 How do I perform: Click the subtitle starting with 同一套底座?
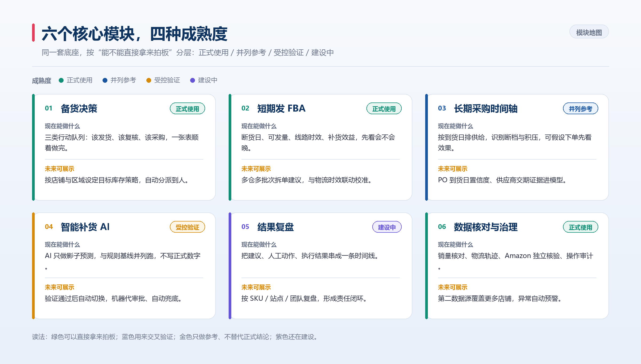(x=188, y=53)
